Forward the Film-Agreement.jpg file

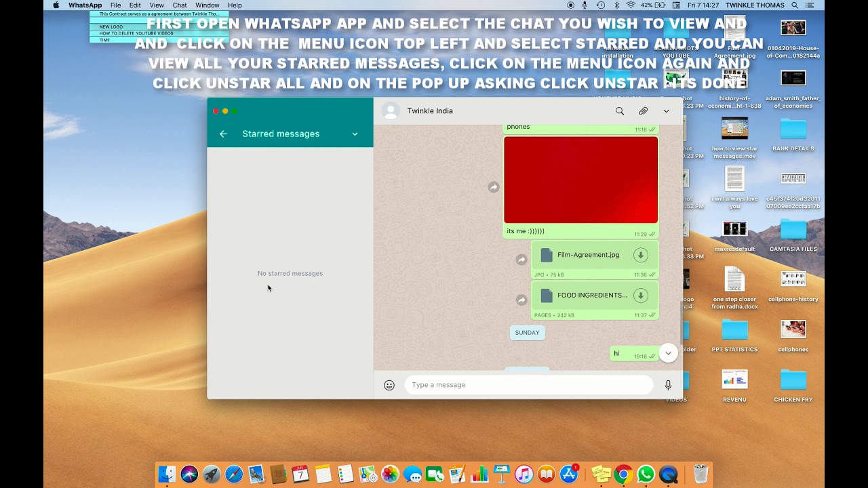click(x=521, y=260)
